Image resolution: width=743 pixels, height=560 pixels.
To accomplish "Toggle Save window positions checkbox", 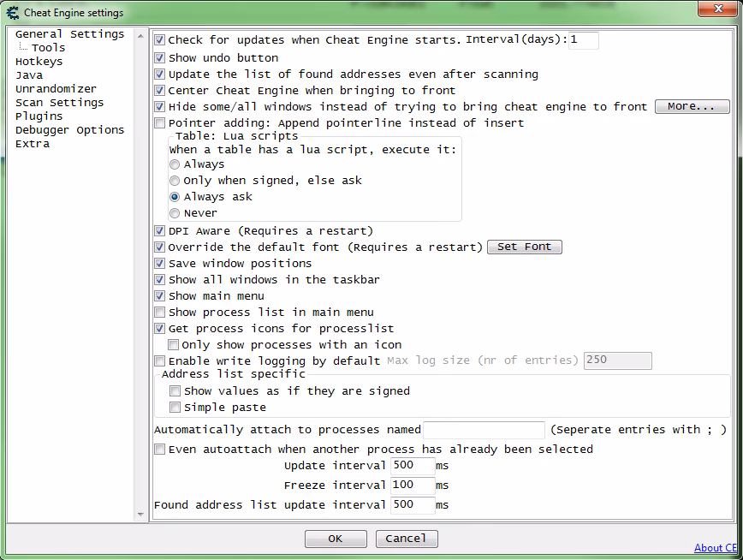I will tap(160, 264).
